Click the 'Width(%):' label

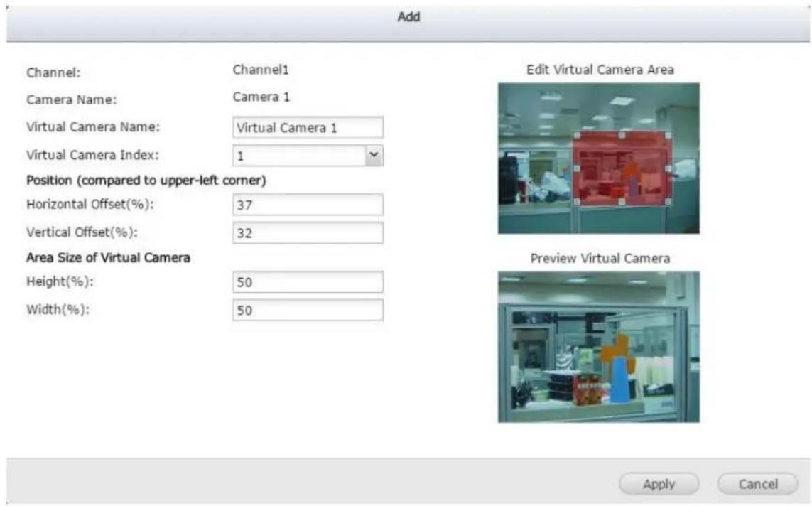pyautogui.click(x=58, y=309)
